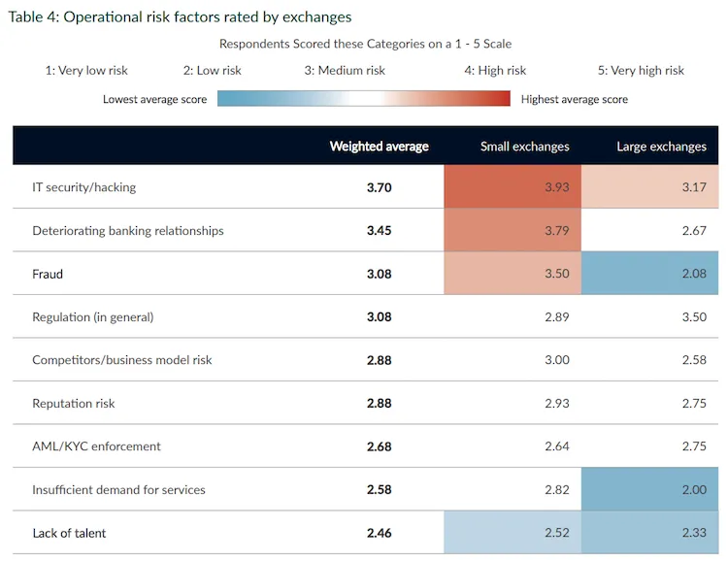Click Reputation risk weighted average 2.88
The height and width of the screenshot is (561, 728).
click(379, 403)
